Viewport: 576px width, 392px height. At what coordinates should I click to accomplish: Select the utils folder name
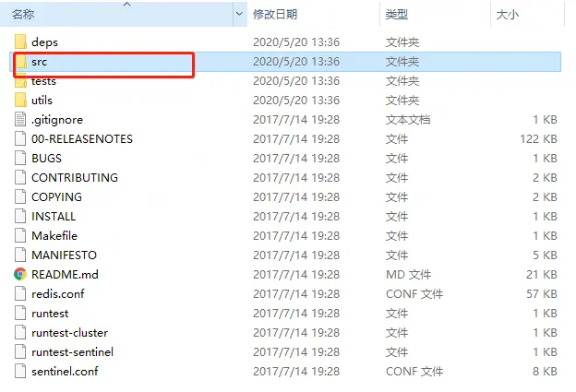(42, 101)
